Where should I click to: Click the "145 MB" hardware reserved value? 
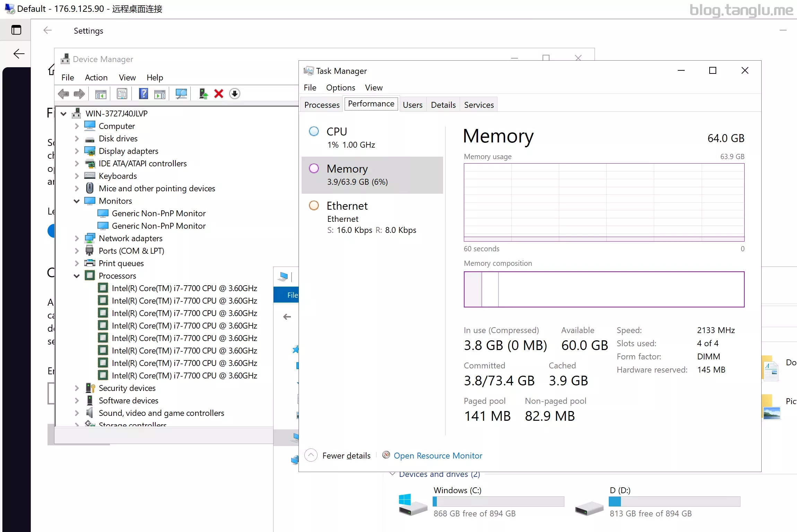(711, 369)
